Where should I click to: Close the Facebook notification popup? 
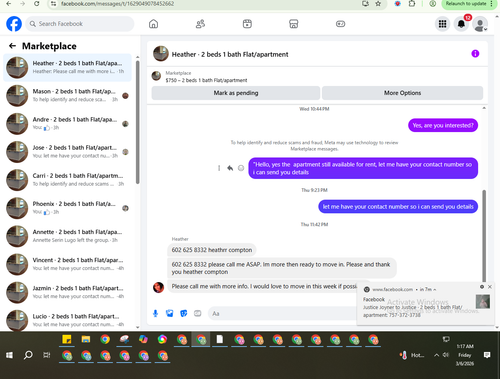click(x=490, y=287)
